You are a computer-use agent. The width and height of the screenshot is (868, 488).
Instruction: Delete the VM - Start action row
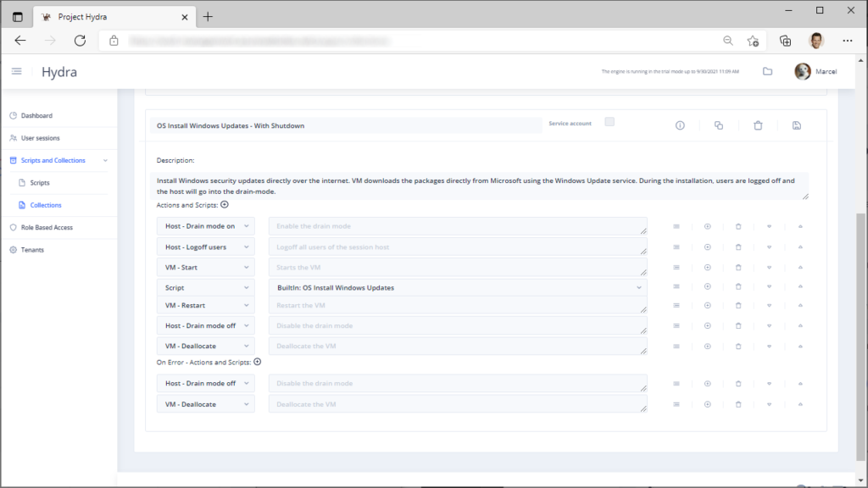point(738,267)
